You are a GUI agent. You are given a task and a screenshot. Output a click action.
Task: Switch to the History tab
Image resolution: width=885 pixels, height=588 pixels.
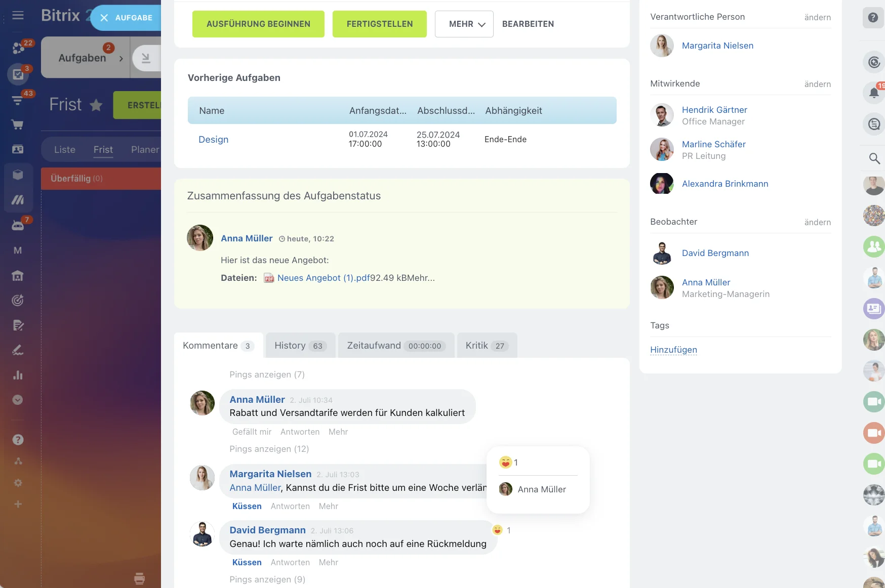click(300, 346)
